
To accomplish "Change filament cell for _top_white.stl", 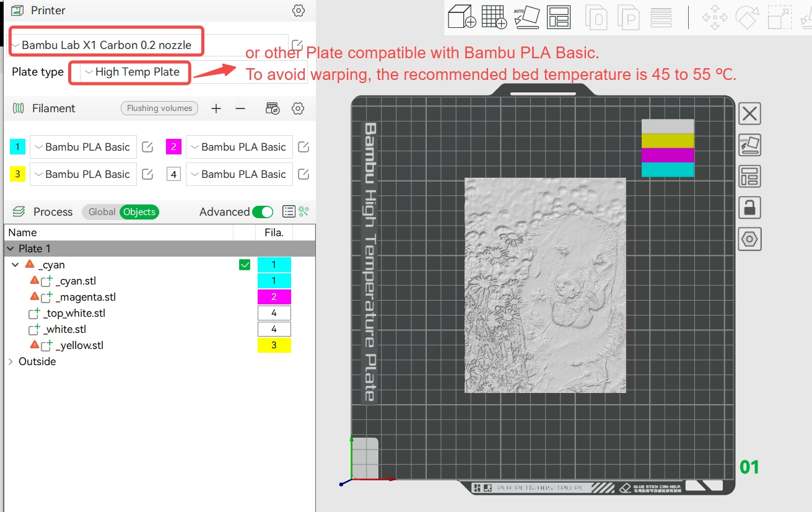I will [274, 313].
